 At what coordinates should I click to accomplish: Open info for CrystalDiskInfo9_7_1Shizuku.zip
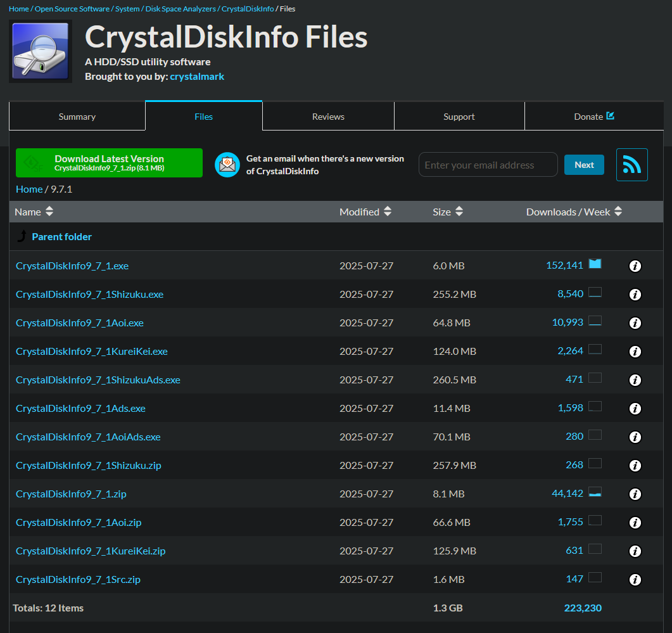[635, 466]
